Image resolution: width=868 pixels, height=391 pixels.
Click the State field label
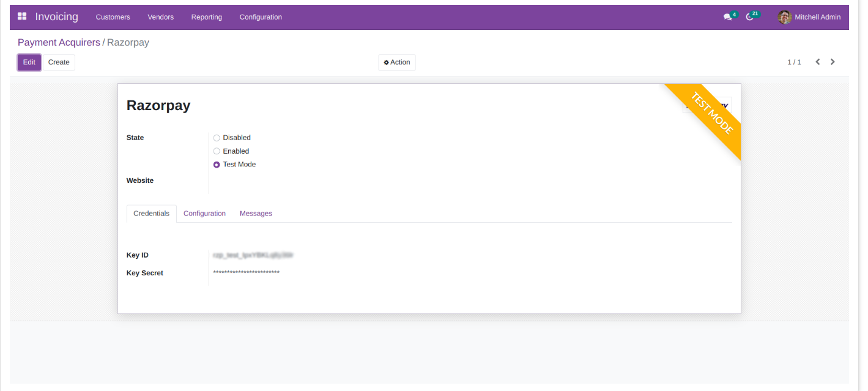(135, 138)
